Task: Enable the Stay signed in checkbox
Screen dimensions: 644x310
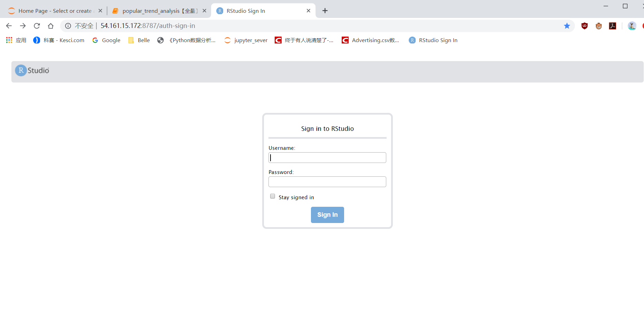Action: click(x=273, y=196)
